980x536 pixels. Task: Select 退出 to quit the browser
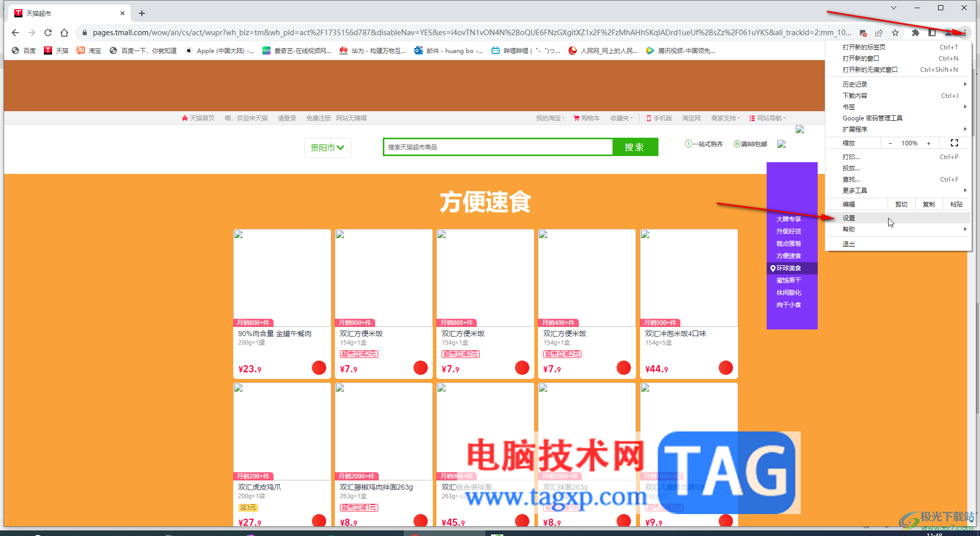click(x=898, y=244)
